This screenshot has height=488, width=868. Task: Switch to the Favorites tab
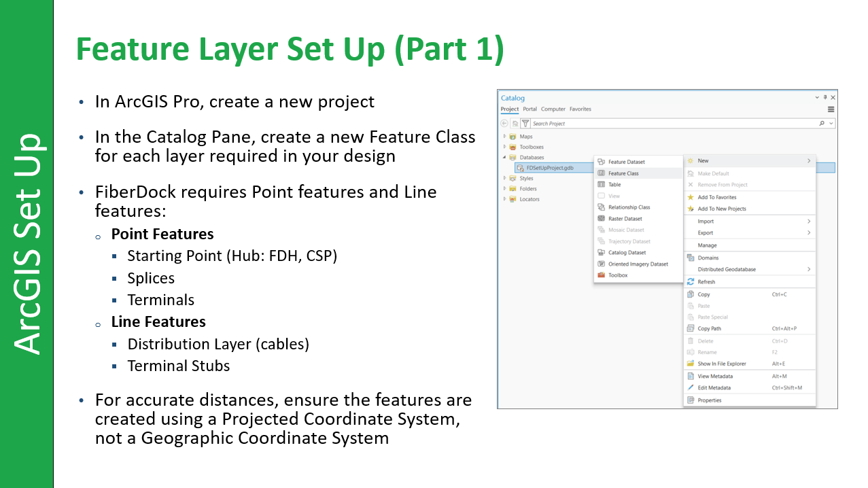click(580, 109)
